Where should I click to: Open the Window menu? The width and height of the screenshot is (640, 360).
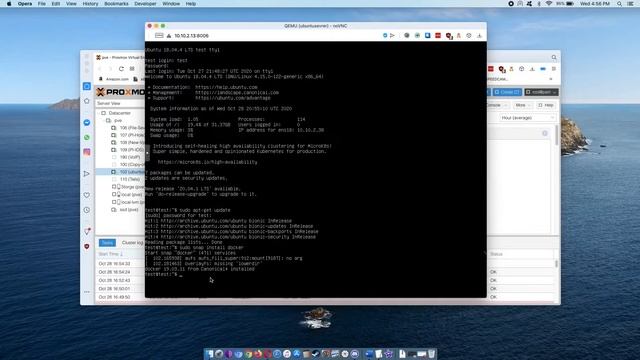[171, 4]
